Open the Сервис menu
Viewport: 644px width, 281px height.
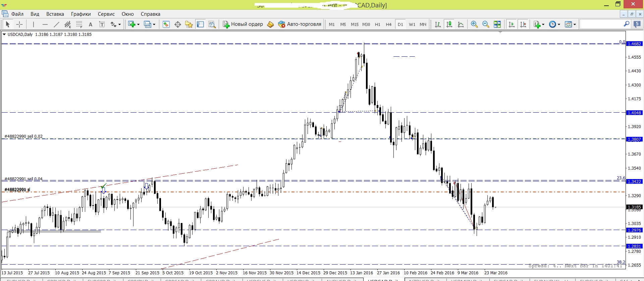coord(106,14)
